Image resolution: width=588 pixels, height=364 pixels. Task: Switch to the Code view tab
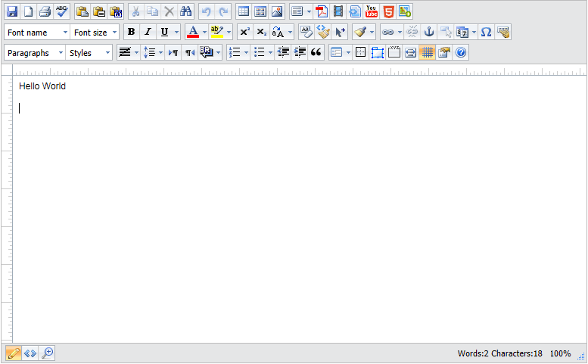30,353
